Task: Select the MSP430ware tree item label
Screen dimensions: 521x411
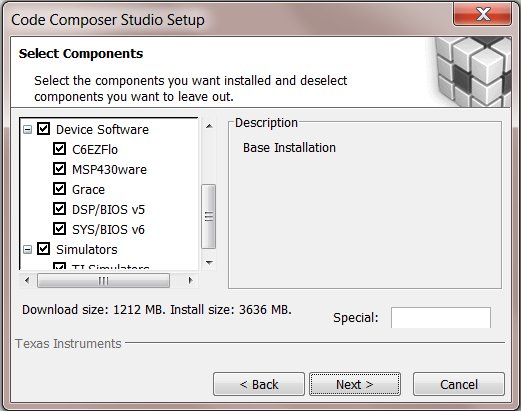Action: pos(109,170)
